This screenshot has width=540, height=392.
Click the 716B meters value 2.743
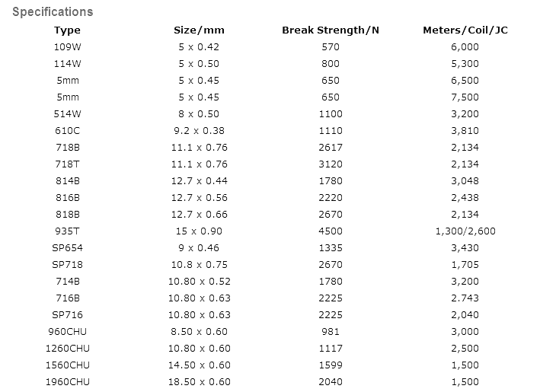pos(465,298)
